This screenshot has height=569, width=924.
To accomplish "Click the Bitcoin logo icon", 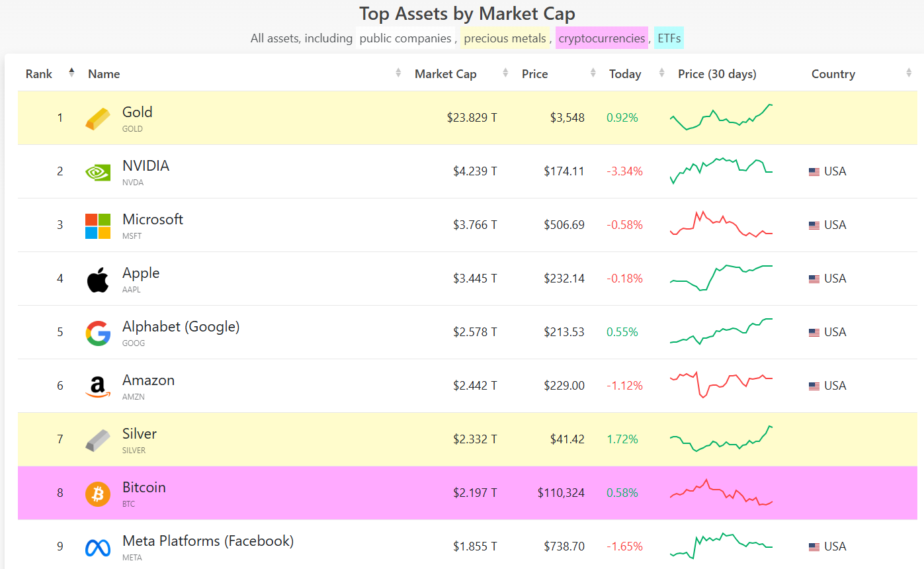I will pyautogui.click(x=98, y=494).
